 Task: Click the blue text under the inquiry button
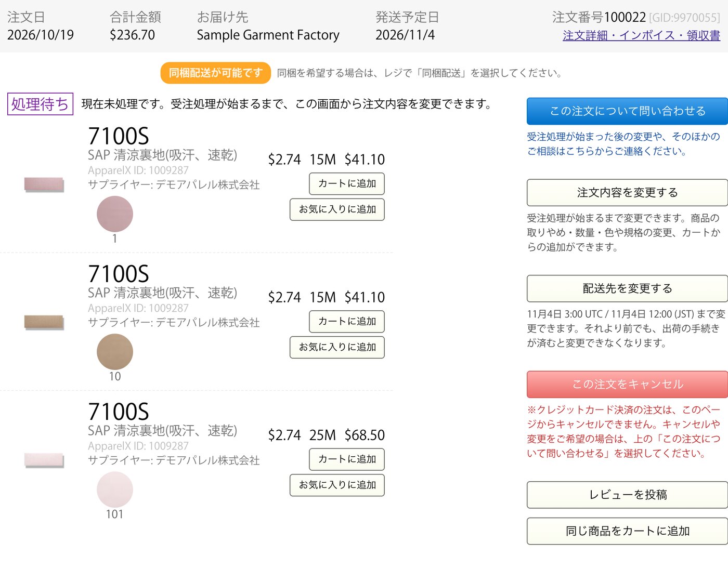[623, 144]
